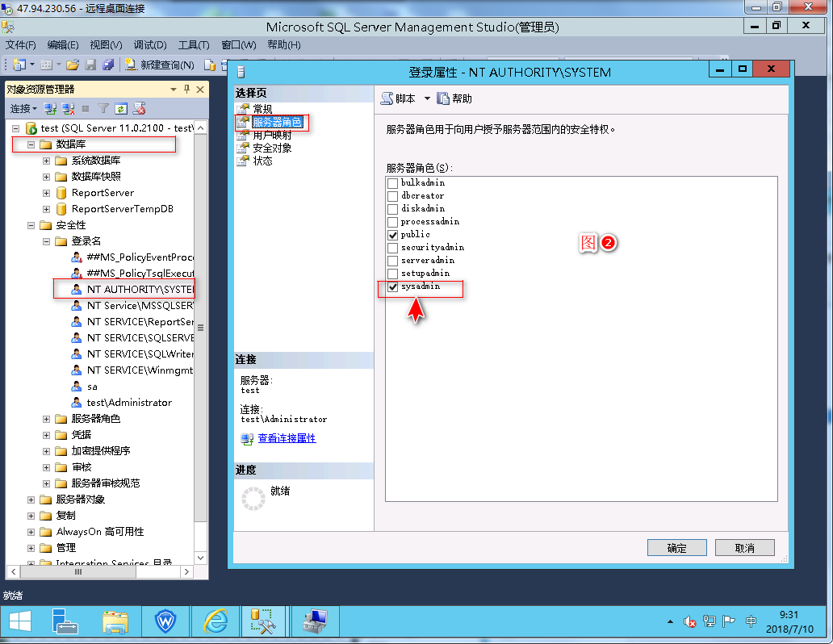Open the 工具(T) menu
This screenshot has height=644, width=833.
[194, 45]
